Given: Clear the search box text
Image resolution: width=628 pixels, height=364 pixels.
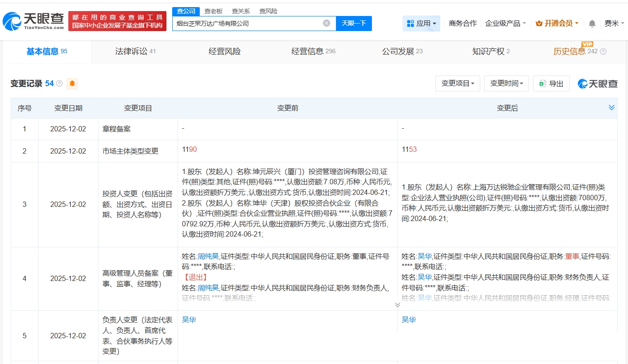Looking at the screenshot, I should [x=326, y=23].
